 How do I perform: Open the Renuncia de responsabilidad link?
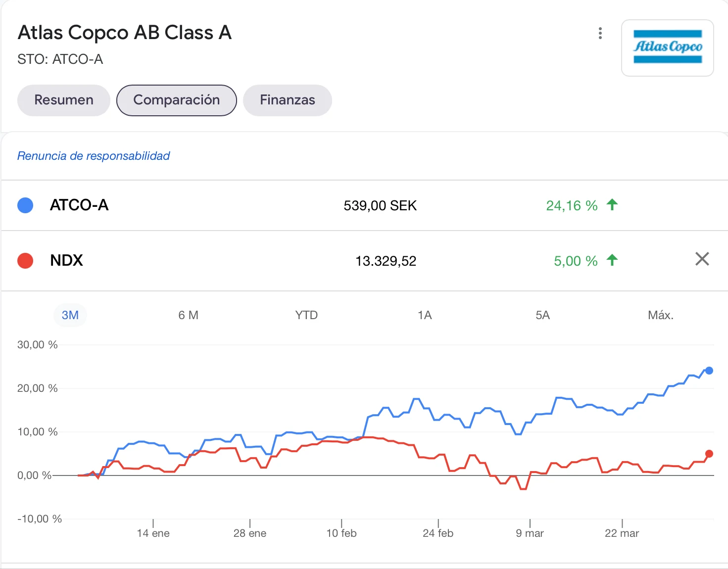click(x=94, y=156)
